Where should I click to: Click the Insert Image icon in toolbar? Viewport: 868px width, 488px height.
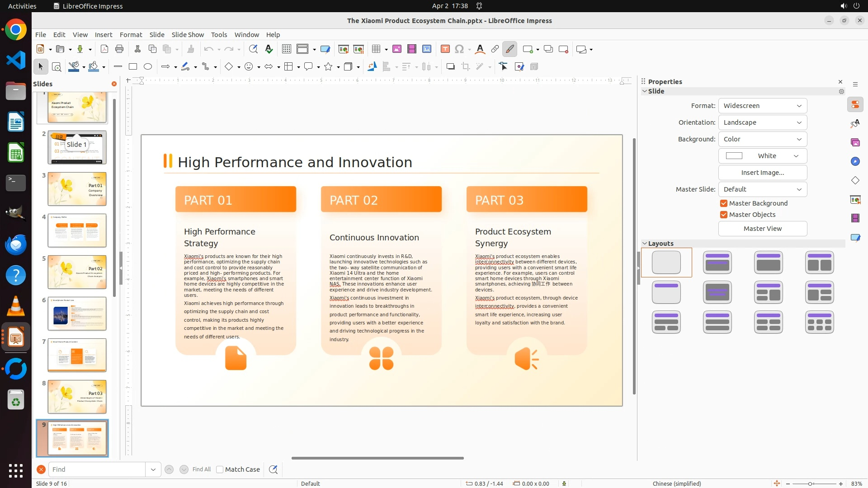coord(396,49)
